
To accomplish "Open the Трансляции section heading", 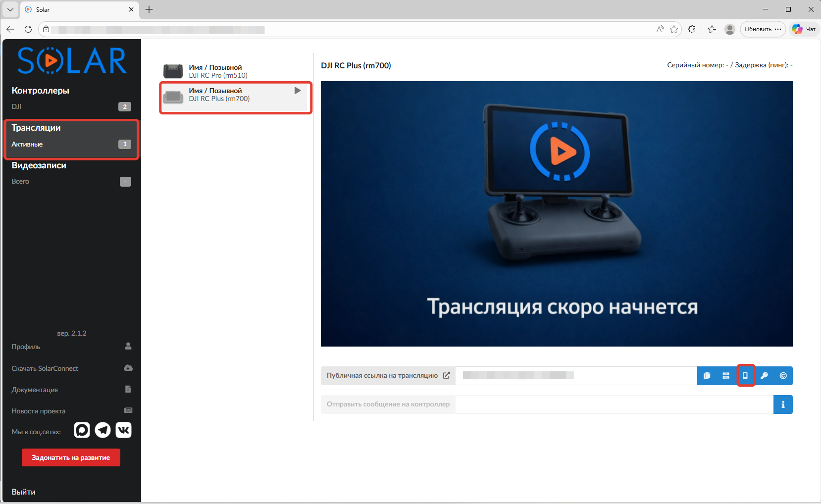I will (x=36, y=128).
